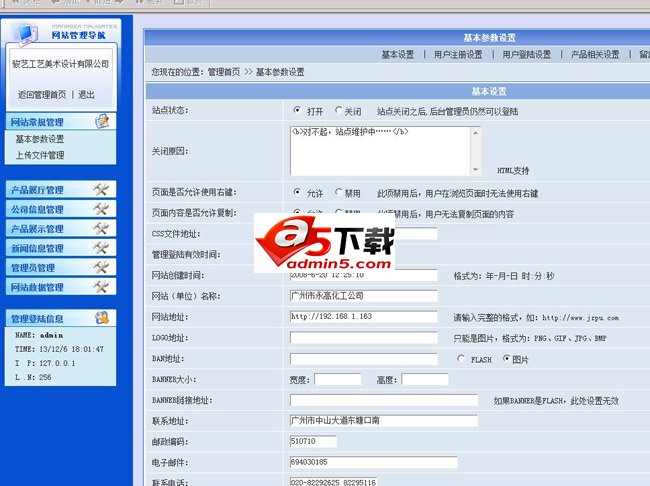The width and height of the screenshot is (650, 486).
Task: Open 上传文件管理 in the sidebar
Action: tap(40, 155)
